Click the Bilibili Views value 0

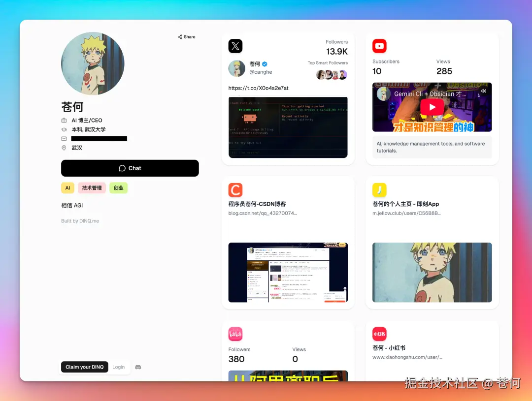(295, 359)
